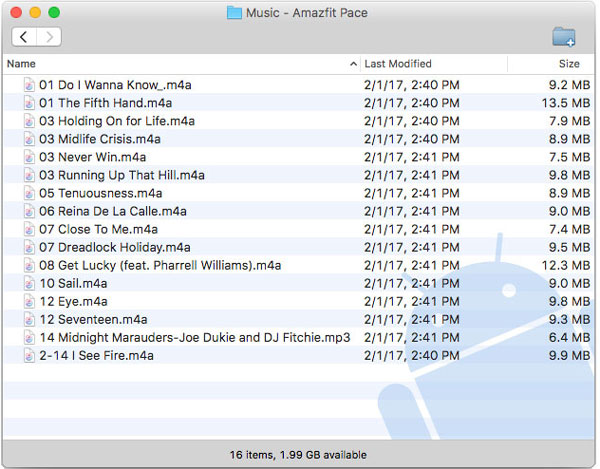Click the 7.5 MB size value
Screen dimensions: 600x469
[x=569, y=157]
